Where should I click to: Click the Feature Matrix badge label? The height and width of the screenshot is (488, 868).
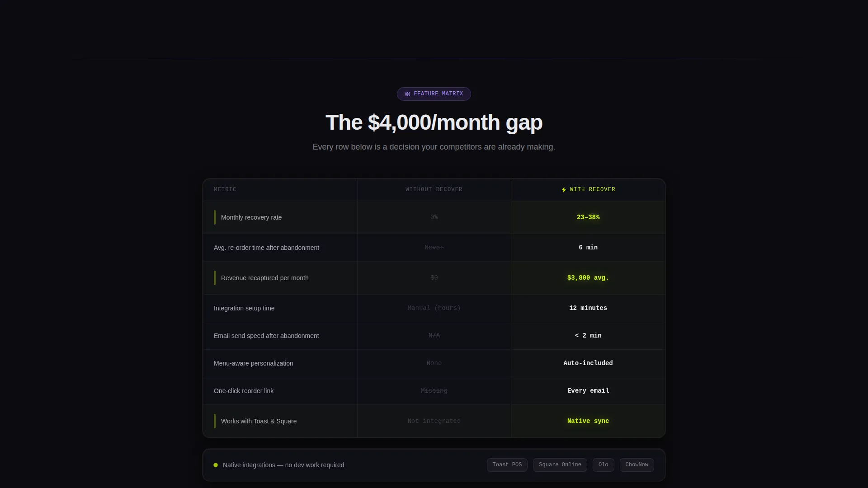coord(438,94)
